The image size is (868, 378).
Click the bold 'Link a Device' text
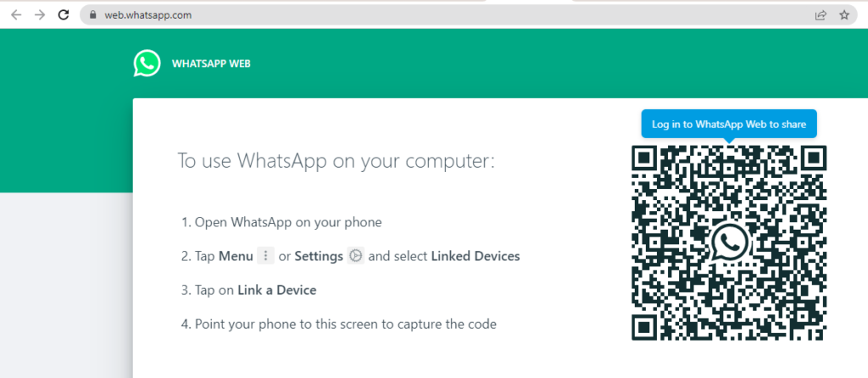tap(276, 290)
